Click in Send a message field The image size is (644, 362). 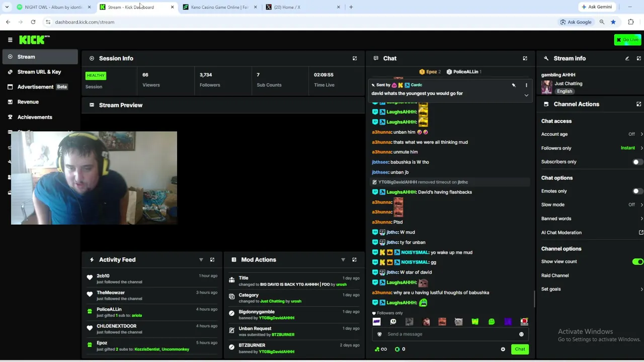(x=450, y=334)
